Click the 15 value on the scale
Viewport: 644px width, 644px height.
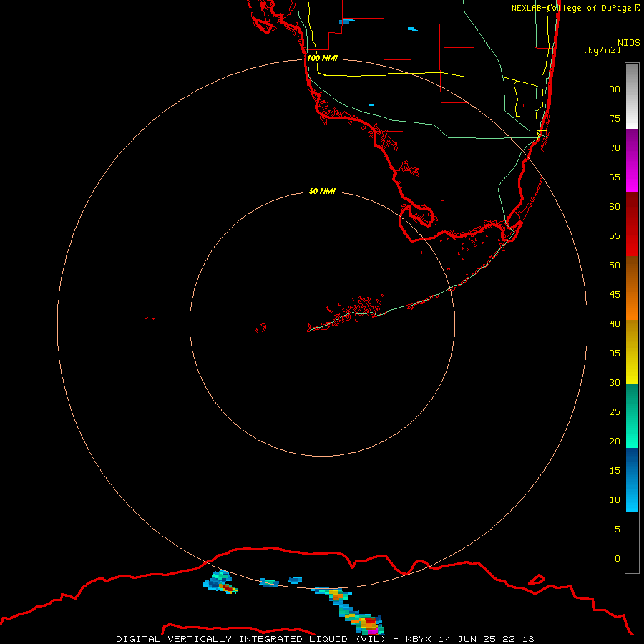click(x=615, y=470)
